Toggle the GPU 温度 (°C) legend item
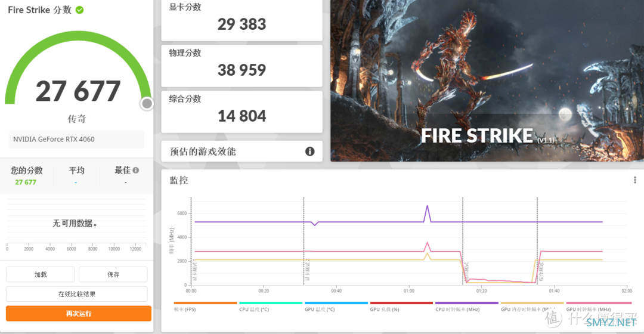The image size is (644, 334). pos(336,307)
